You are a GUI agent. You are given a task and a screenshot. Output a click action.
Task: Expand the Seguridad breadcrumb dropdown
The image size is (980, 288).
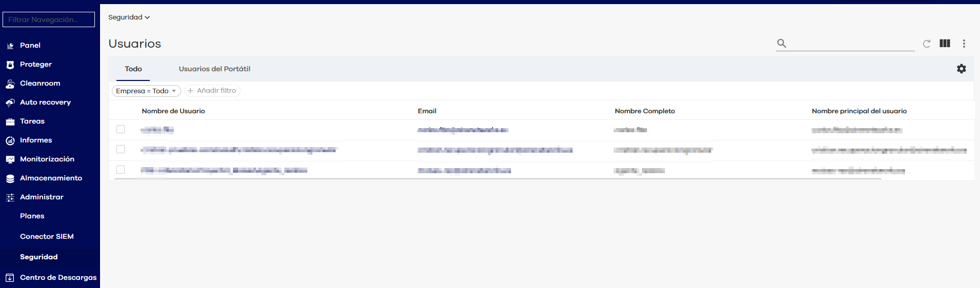(129, 17)
